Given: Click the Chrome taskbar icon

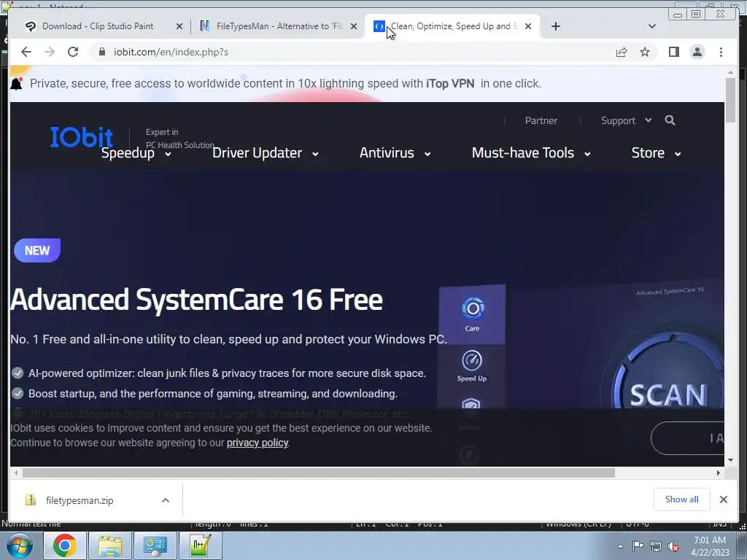Looking at the screenshot, I should pos(65,545).
